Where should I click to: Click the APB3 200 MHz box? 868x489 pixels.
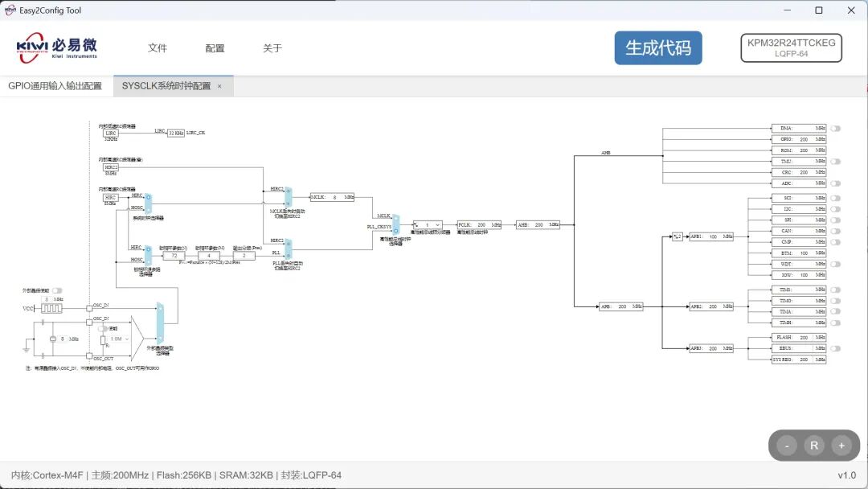[x=711, y=348]
